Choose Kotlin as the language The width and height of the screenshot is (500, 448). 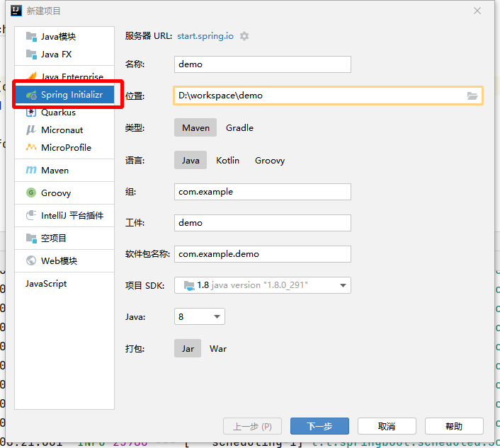227,160
